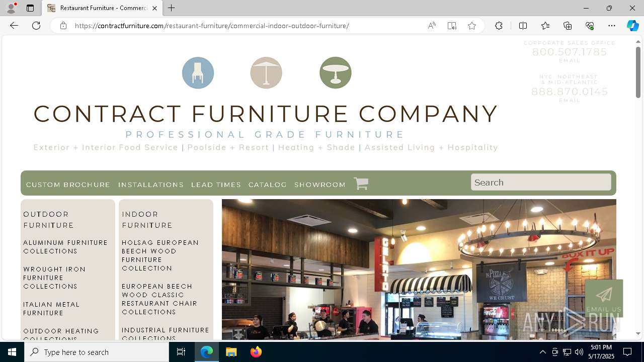This screenshot has width=644, height=362.
Task: Toggle Read aloud for this page
Action: tap(432, 26)
